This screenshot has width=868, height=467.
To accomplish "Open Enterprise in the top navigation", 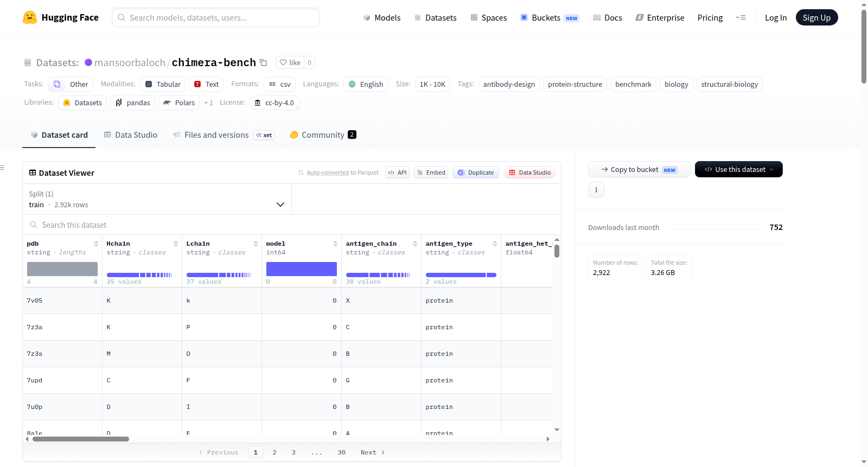I will point(660,17).
